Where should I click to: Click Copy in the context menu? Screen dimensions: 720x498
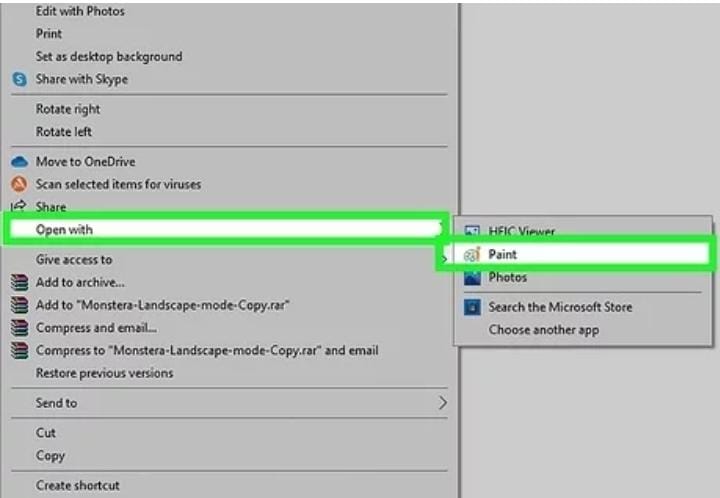tap(50, 455)
